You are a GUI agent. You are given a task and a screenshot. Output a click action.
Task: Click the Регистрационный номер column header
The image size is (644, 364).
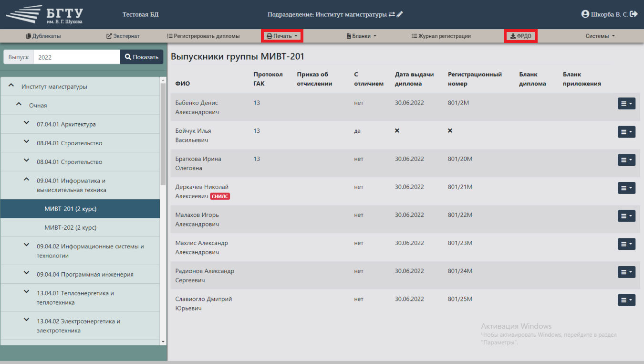[475, 79]
